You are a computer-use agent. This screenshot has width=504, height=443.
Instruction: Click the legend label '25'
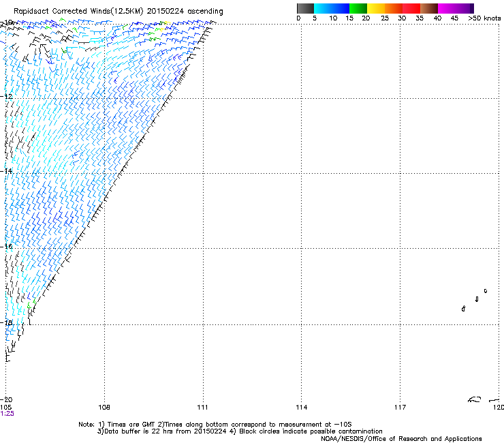coord(385,18)
